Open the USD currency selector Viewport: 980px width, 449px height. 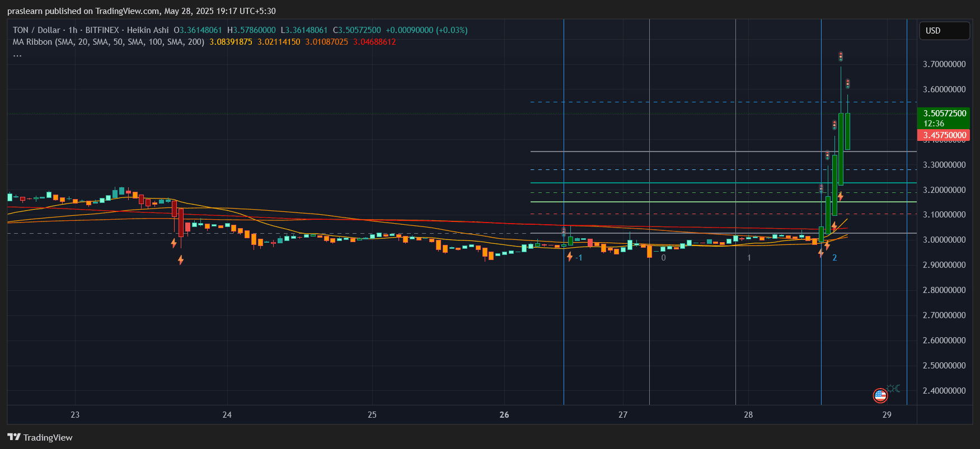tap(944, 31)
